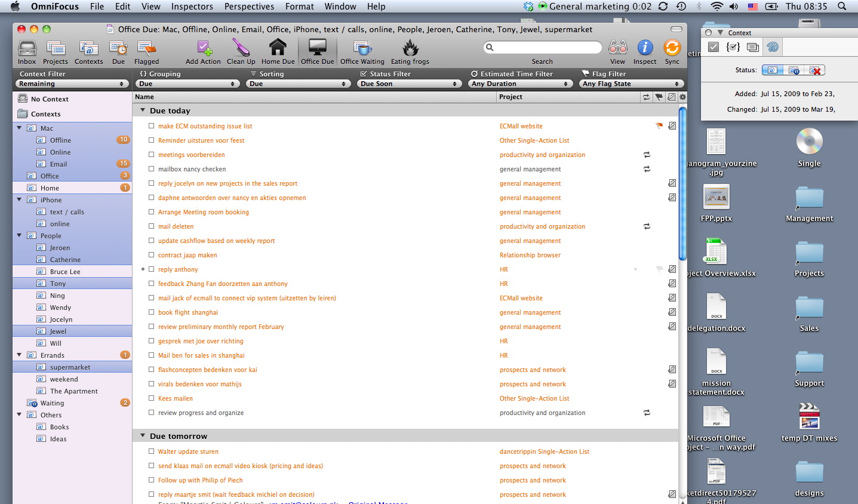The image size is (858, 504).
Task: Check off mailbox nancy checken
Action: pyautogui.click(x=152, y=169)
